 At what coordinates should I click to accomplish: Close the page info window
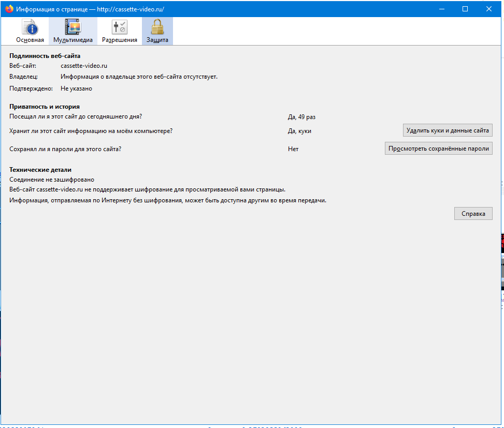tap(489, 9)
